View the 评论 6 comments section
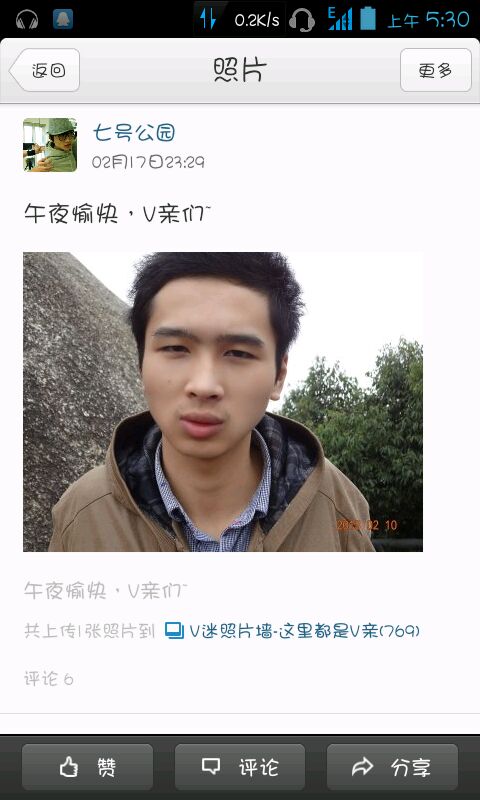Screen dimensions: 480x800 [48, 679]
